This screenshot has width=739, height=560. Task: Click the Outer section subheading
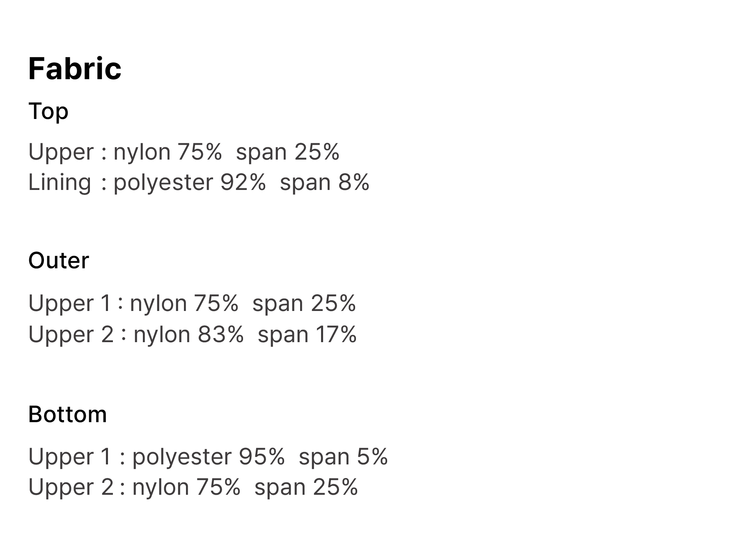tap(59, 261)
